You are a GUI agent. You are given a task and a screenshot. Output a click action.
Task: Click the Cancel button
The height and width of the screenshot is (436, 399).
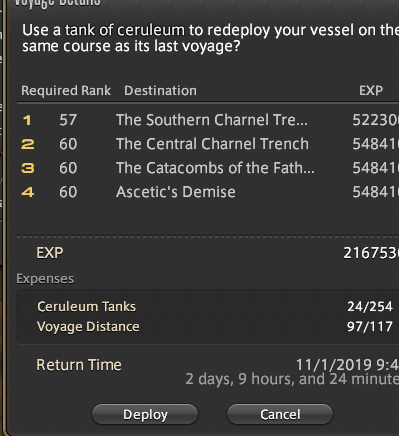coord(280,414)
